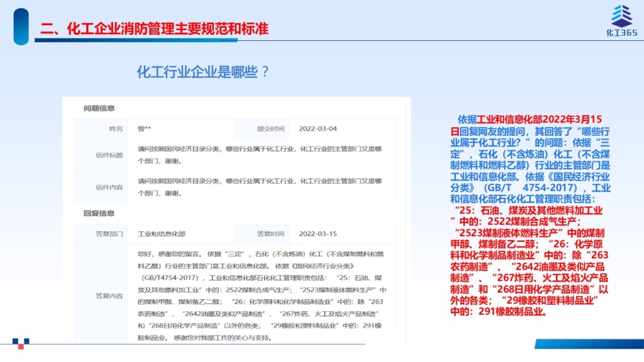The height and width of the screenshot is (362, 644).
Task: Click the blue-red square logo at bottom left
Action: (21, 344)
